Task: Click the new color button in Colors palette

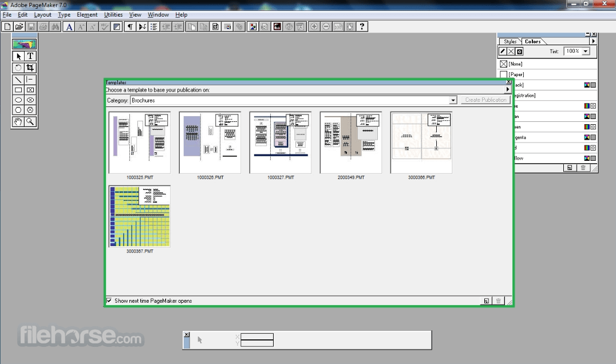Action: point(570,168)
